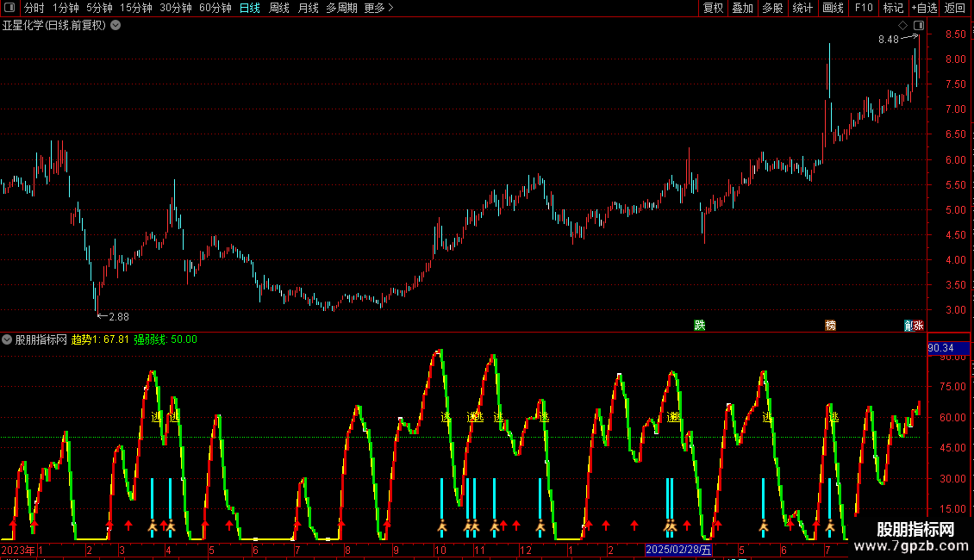Viewport: 974px width, 560px height.
Task: Click the 6.00 price axis label
Action: 955,160
